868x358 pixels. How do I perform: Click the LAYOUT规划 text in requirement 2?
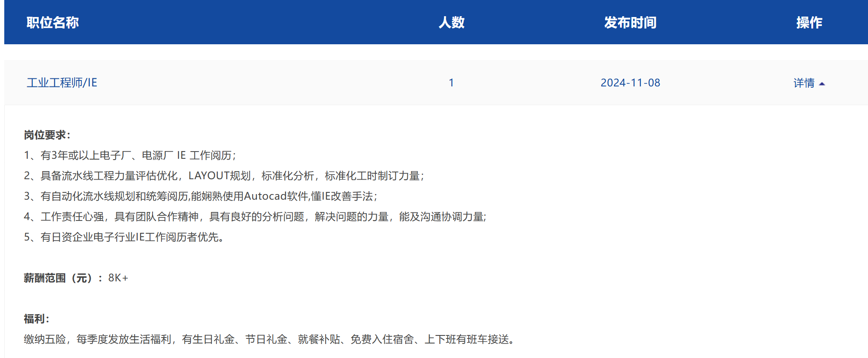coord(219,176)
